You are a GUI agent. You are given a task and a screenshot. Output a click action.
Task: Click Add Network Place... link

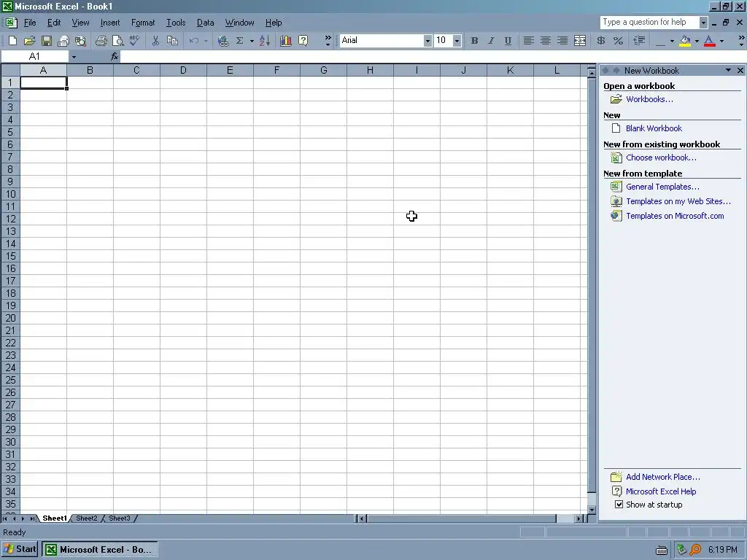pyautogui.click(x=662, y=477)
